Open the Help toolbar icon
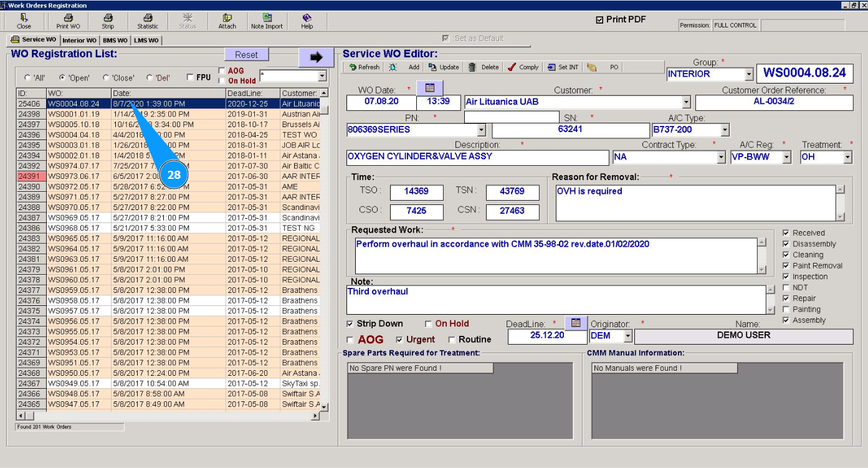The height and width of the screenshot is (468, 868). [x=307, y=18]
